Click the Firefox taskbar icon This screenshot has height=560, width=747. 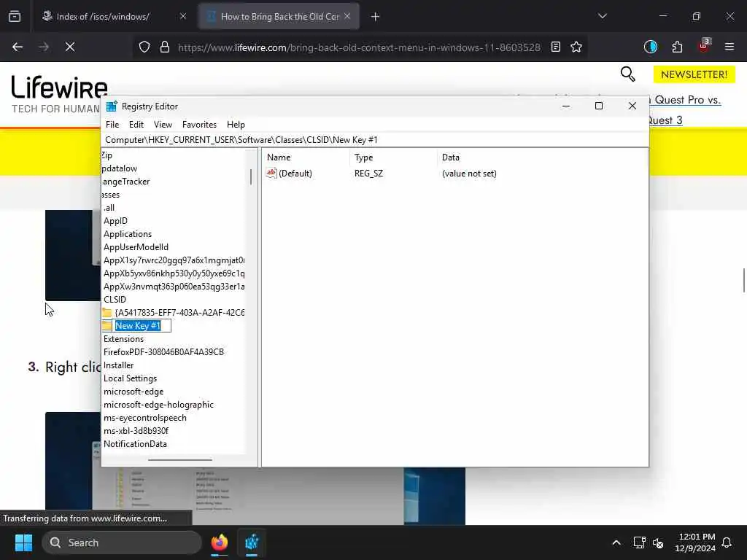point(220,542)
